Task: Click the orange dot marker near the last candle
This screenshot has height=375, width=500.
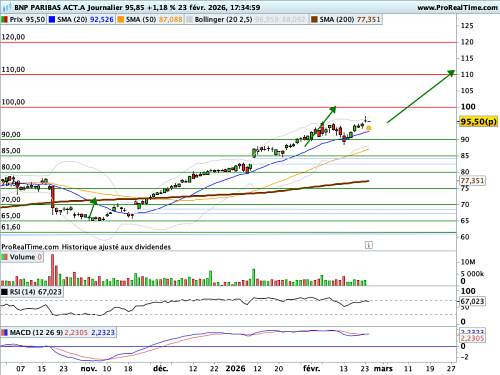Action: click(369, 128)
